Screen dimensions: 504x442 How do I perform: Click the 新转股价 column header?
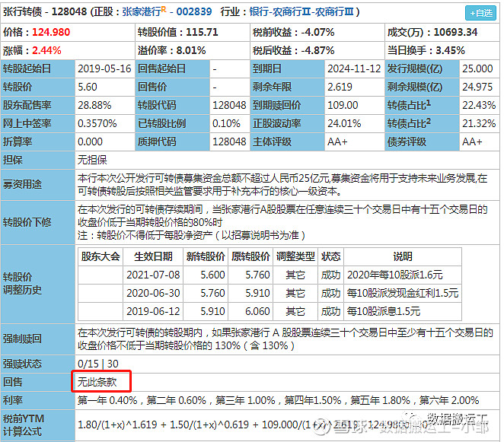point(206,256)
